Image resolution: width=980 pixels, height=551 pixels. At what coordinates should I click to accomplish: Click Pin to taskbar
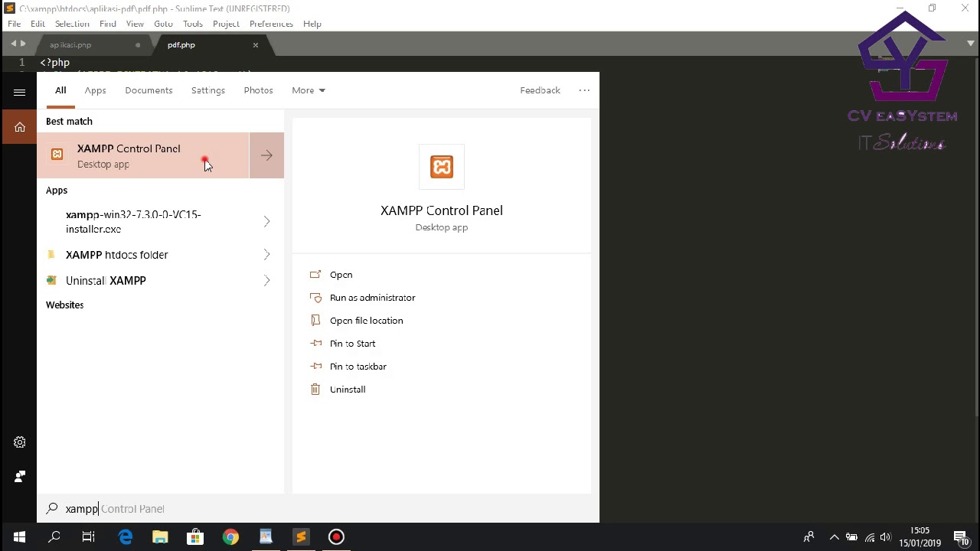tap(358, 367)
